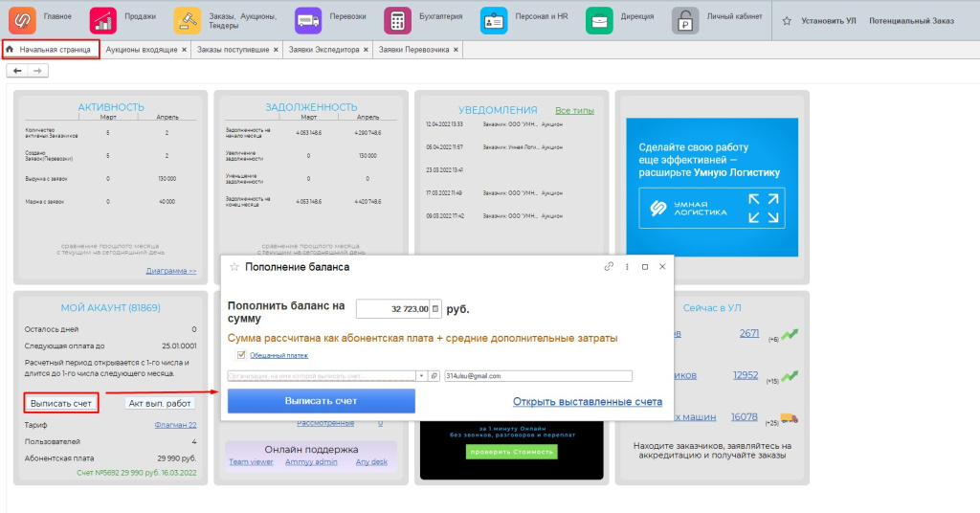Click the 12952 count link
This screenshot has height=513, width=980.
pos(746,375)
